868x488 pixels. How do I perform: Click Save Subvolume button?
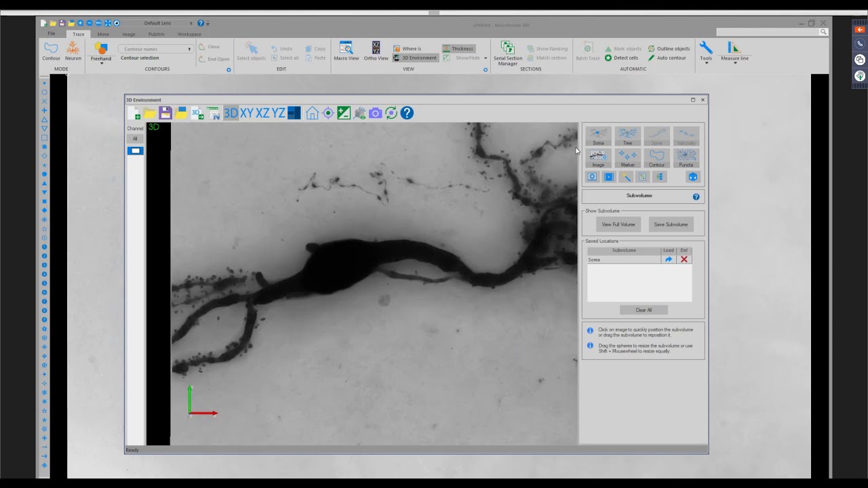[x=671, y=224]
